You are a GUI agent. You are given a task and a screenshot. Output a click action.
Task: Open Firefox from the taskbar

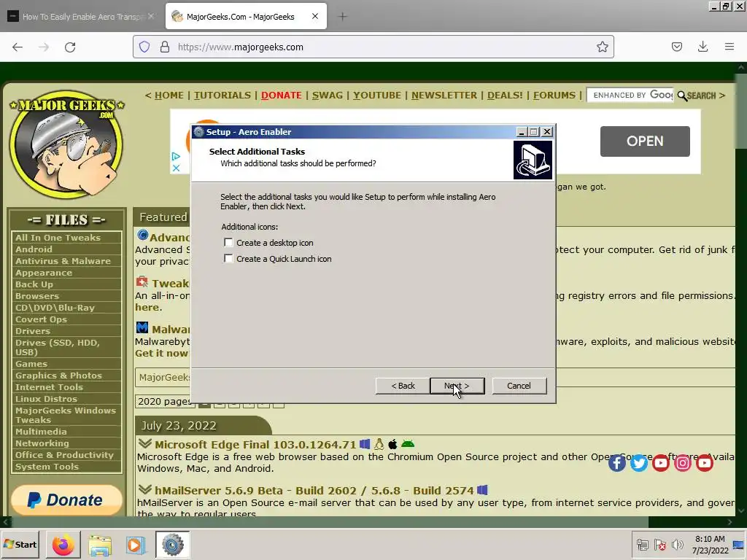point(63,545)
